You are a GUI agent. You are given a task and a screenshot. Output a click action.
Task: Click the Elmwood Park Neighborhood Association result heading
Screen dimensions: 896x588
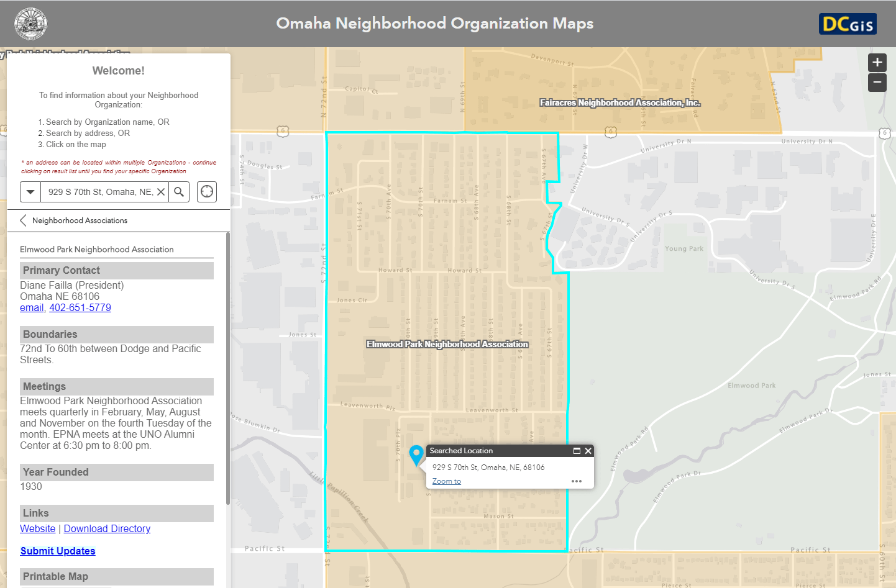click(96, 249)
